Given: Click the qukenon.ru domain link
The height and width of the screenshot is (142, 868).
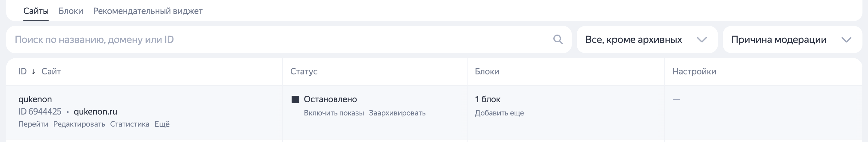Looking at the screenshot, I should click(x=95, y=111).
